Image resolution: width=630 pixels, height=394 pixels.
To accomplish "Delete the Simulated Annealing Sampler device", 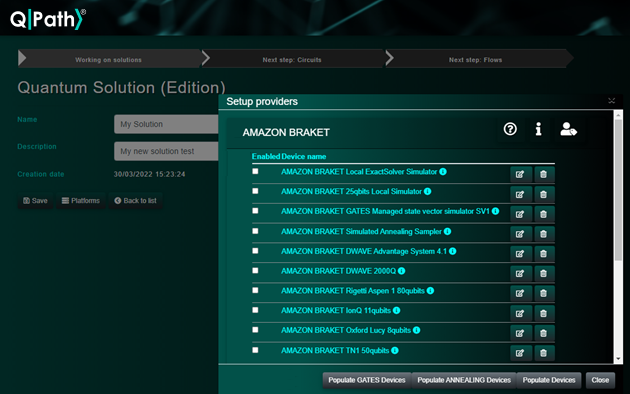I will click(544, 234).
